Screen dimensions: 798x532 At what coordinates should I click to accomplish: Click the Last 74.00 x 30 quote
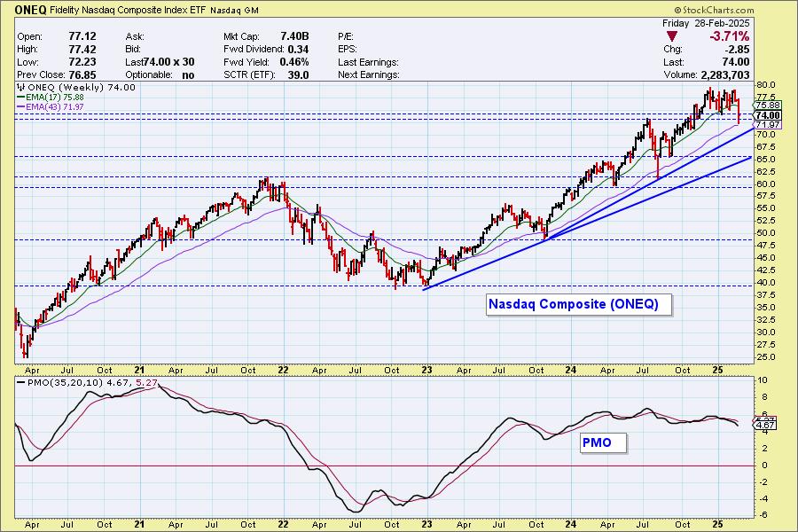[x=160, y=62]
